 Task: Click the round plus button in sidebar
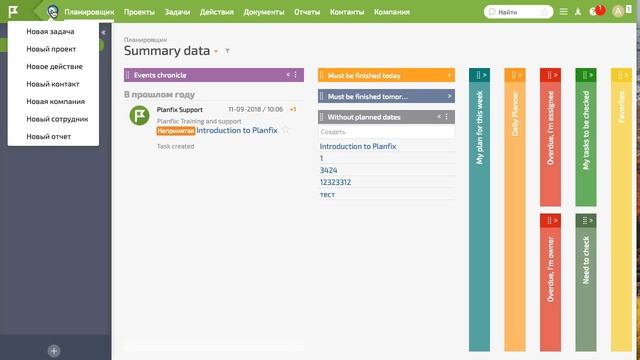tap(54, 351)
